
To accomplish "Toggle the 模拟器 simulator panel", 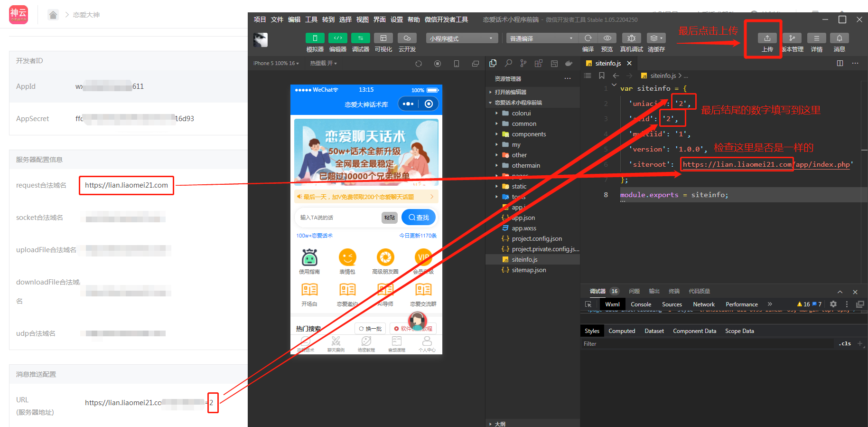I will coord(315,38).
